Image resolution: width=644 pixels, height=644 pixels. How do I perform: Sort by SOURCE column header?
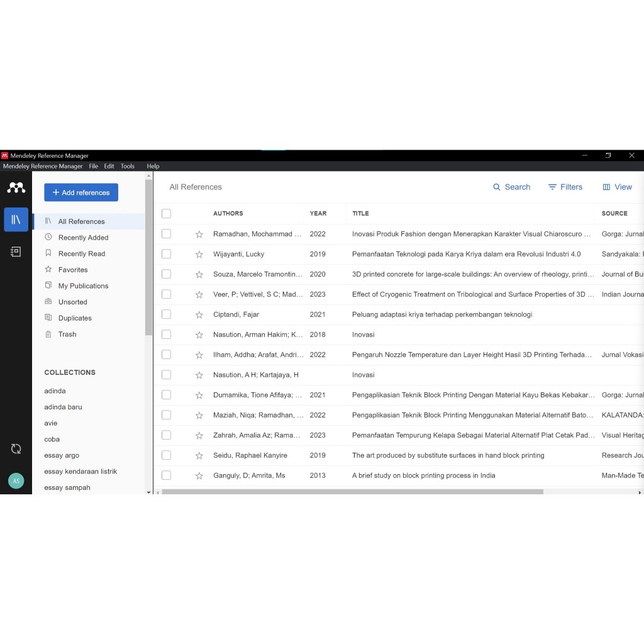614,214
